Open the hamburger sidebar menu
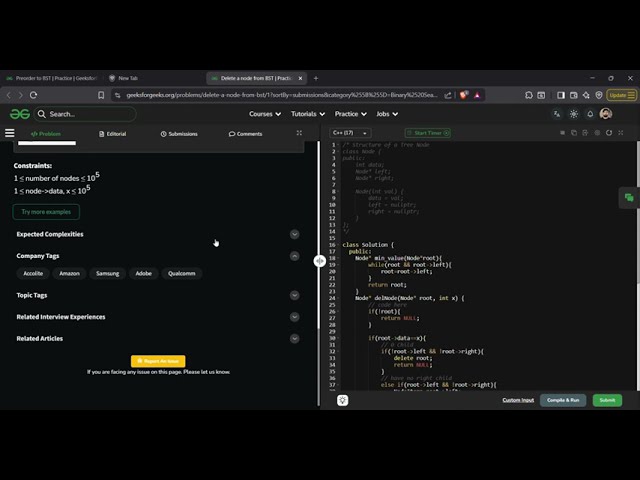 9,133
